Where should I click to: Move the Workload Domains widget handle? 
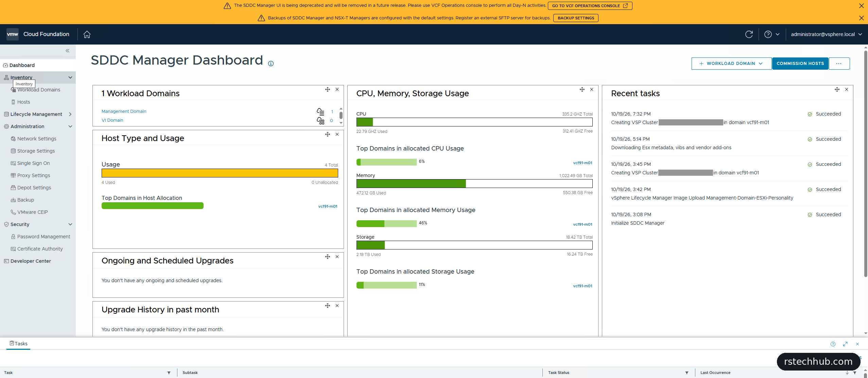coord(328,89)
